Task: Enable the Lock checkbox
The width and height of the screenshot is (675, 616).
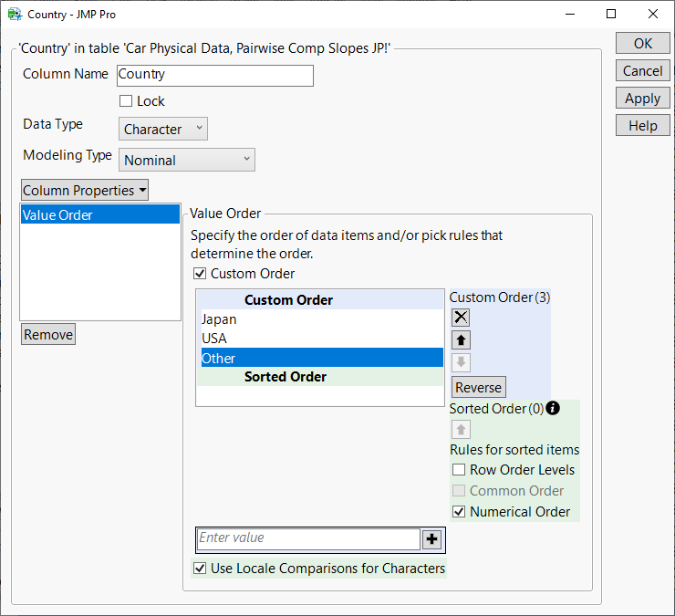Action: [x=126, y=101]
